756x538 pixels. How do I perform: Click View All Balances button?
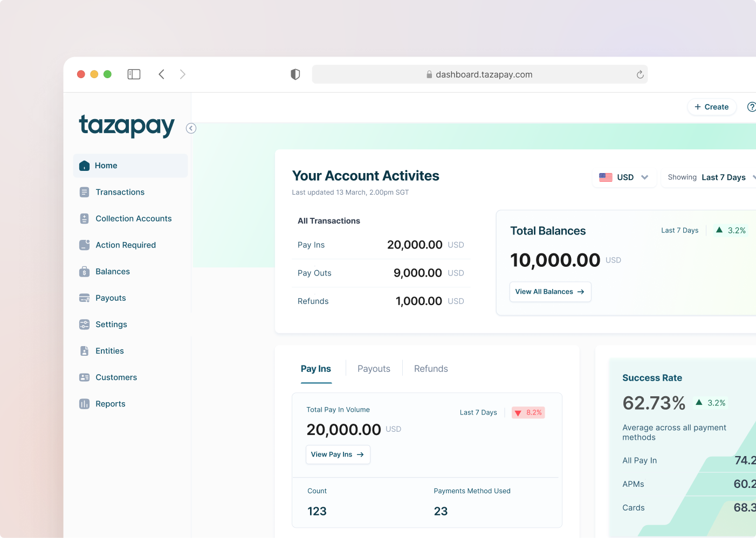(x=550, y=292)
